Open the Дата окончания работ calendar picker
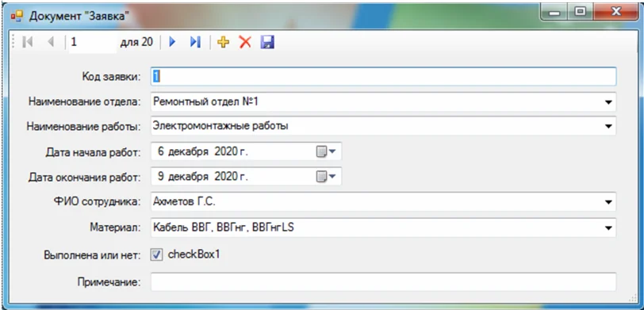The image size is (644, 310). pyautogui.click(x=326, y=177)
